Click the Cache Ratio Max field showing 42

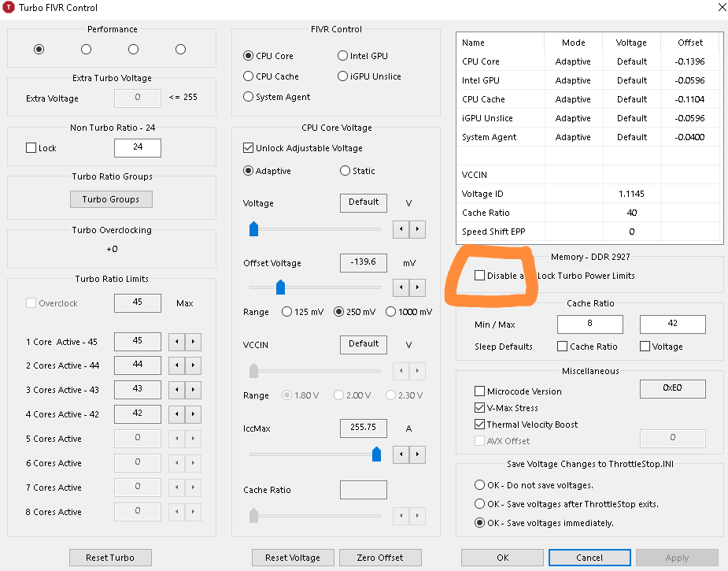pos(672,324)
